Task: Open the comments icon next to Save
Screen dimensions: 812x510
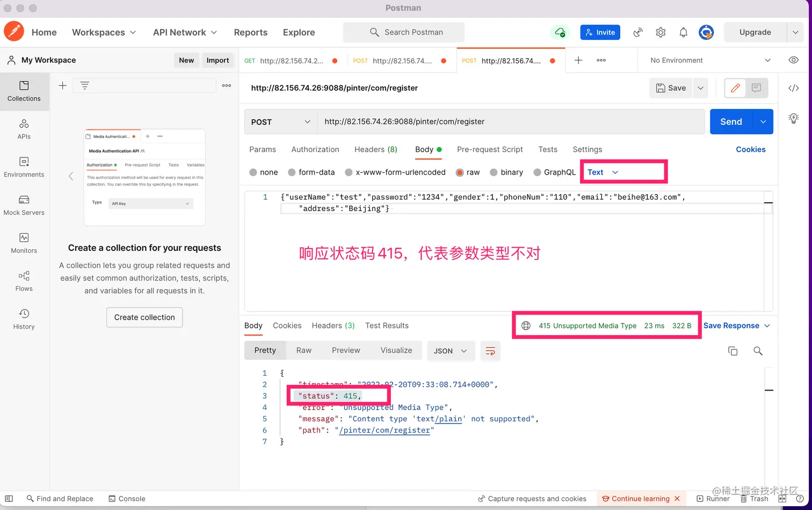Action: [x=756, y=88]
